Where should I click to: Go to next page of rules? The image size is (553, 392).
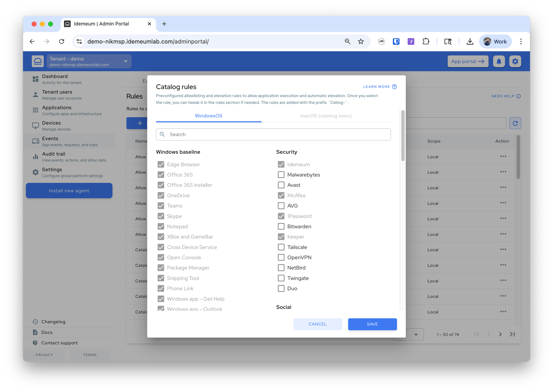[x=500, y=334]
